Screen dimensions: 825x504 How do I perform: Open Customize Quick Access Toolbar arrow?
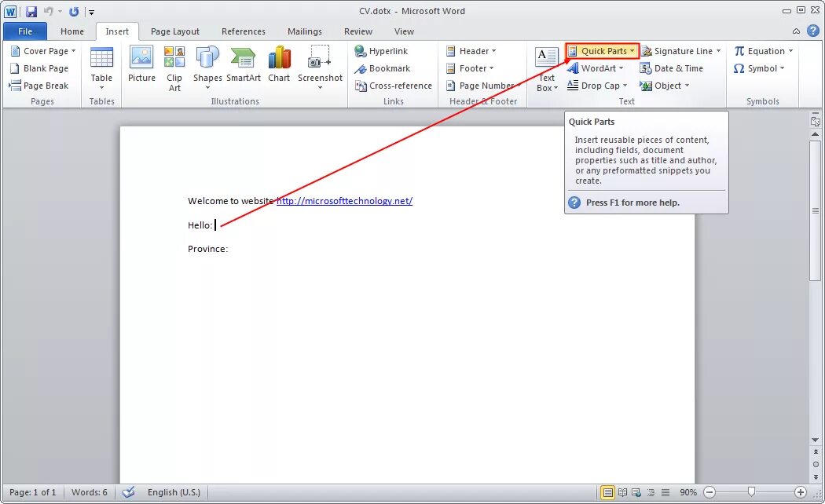(91, 12)
